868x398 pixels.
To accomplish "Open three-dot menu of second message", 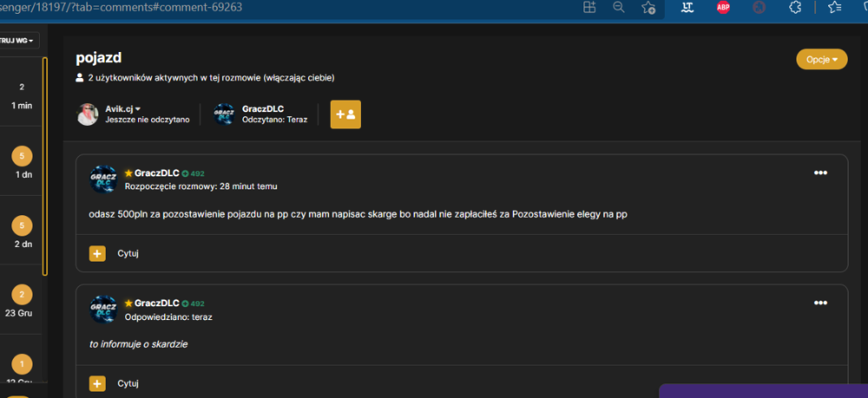I will [820, 303].
